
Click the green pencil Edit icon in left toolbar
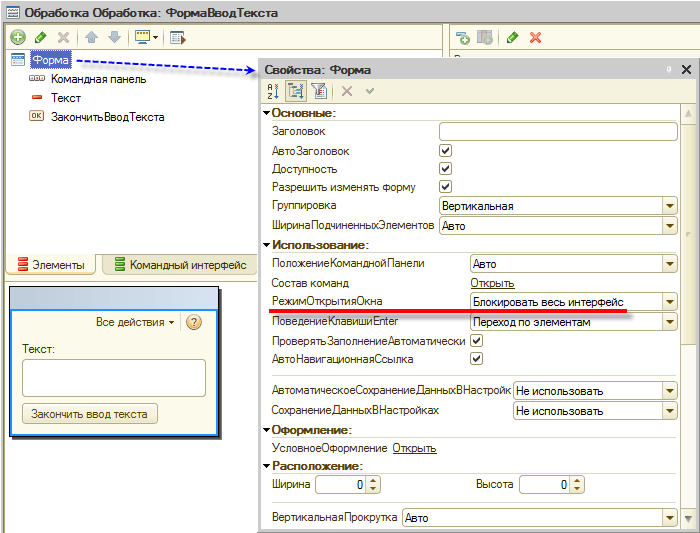click(41, 37)
